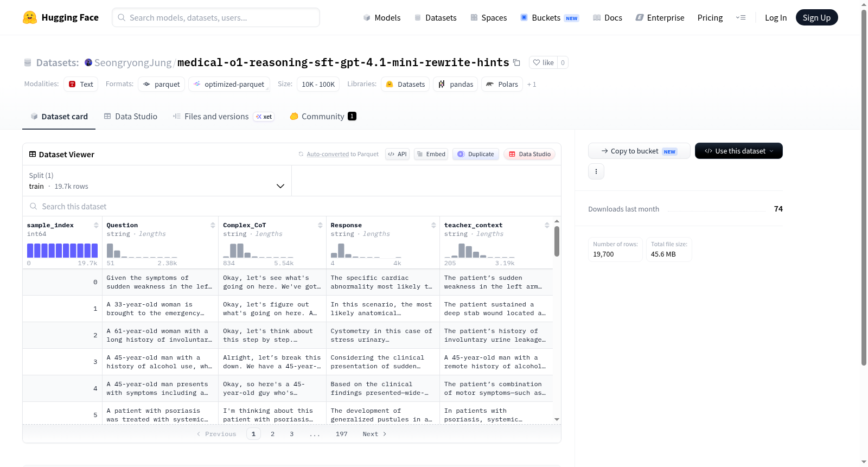The height and width of the screenshot is (467, 868).
Task: Click the dataset viewer vertical scrollbar thumb
Action: pos(557,241)
